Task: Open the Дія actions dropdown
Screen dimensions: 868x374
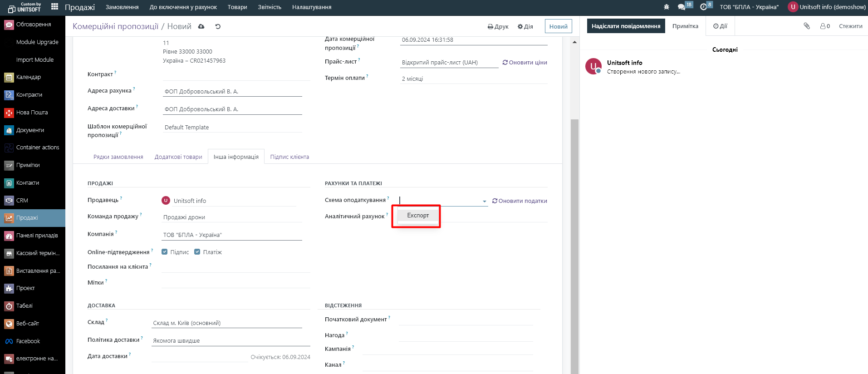Action: tap(525, 26)
